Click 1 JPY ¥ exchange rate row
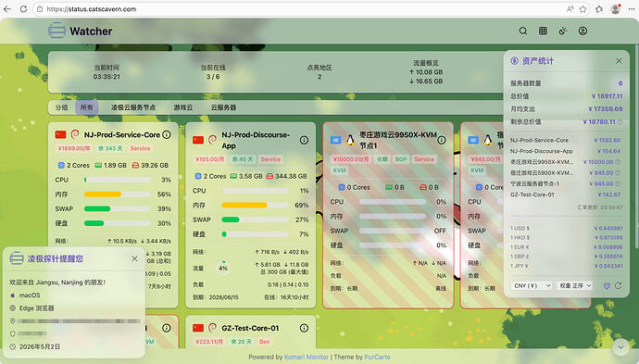 566,266
